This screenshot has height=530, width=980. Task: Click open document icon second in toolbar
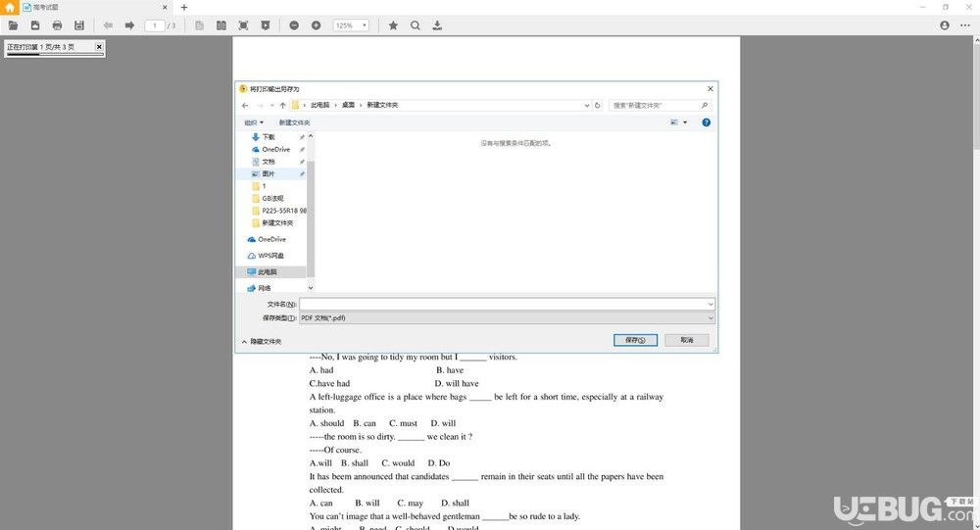35,25
